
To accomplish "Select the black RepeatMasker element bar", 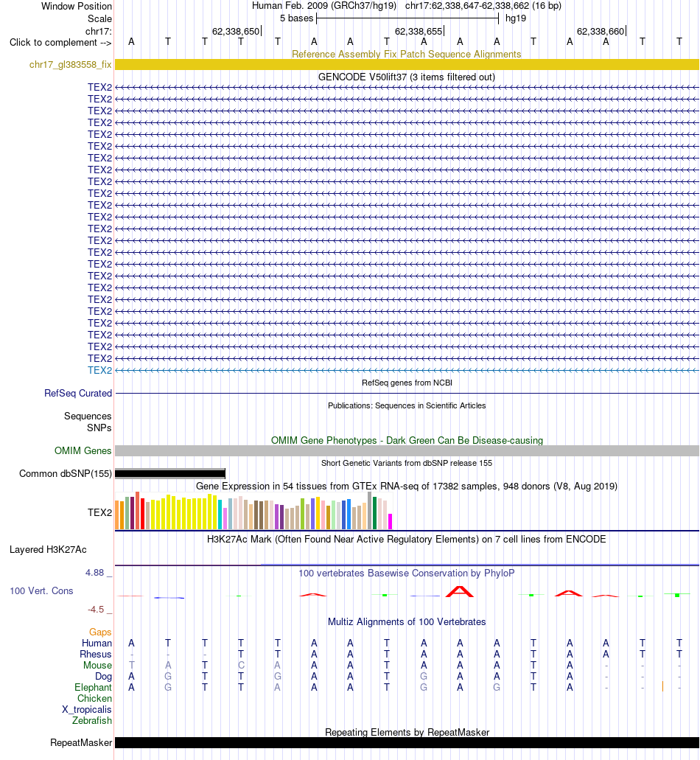I will click(x=407, y=742).
